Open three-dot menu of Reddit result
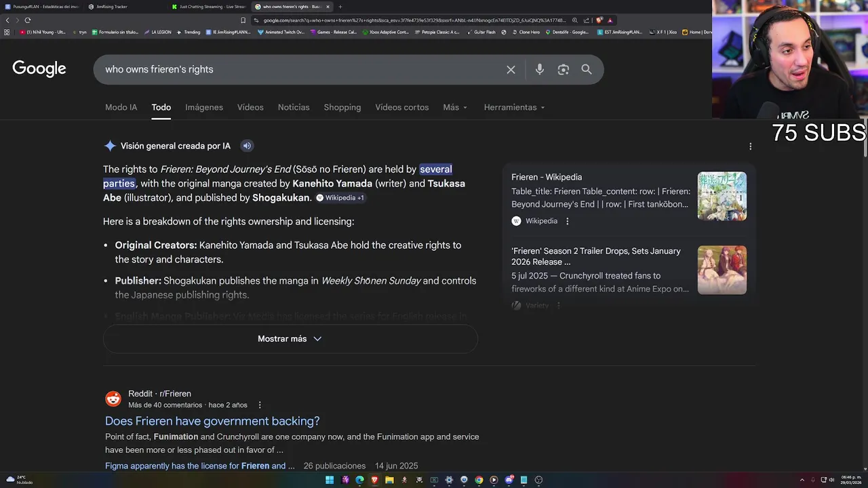This screenshot has height=488, width=868. 259,405
